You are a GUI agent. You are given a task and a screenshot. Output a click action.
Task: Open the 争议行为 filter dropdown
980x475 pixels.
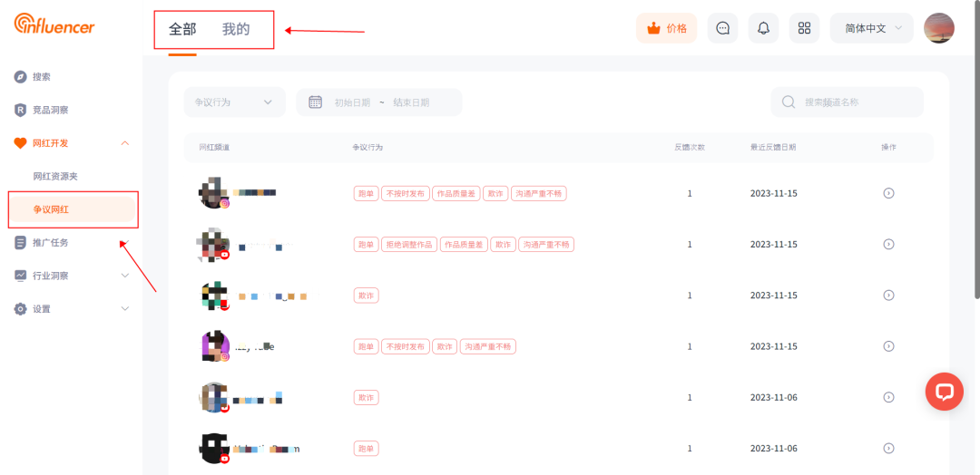pos(234,102)
